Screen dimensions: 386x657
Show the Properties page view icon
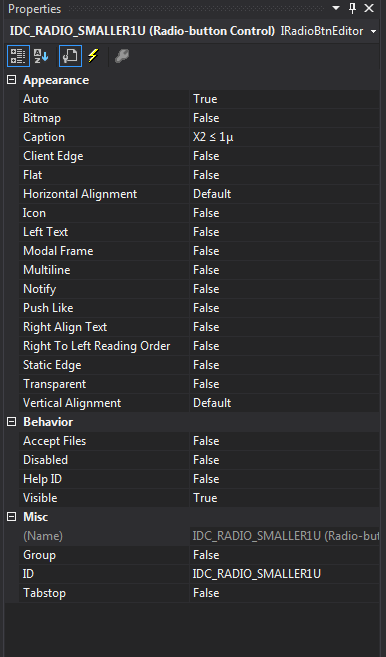70,56
